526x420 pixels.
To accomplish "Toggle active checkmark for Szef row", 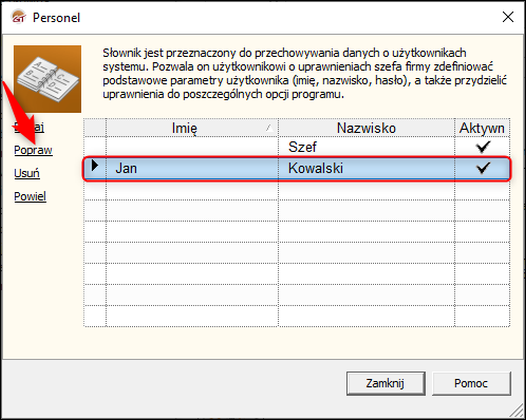I will pyautogui.click(x=483, y=147).
